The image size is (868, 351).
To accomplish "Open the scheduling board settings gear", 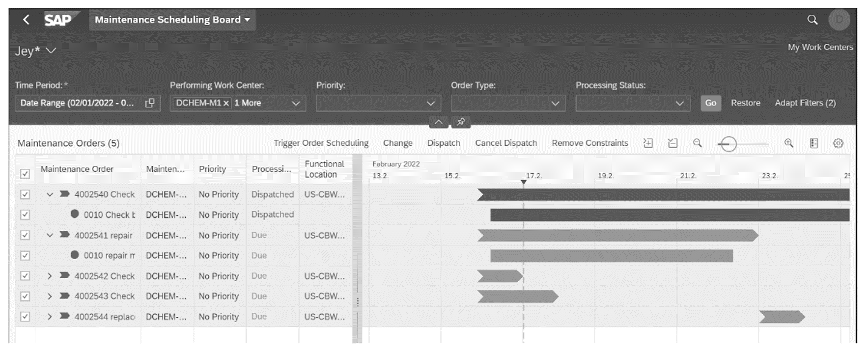I will (839, 143).
